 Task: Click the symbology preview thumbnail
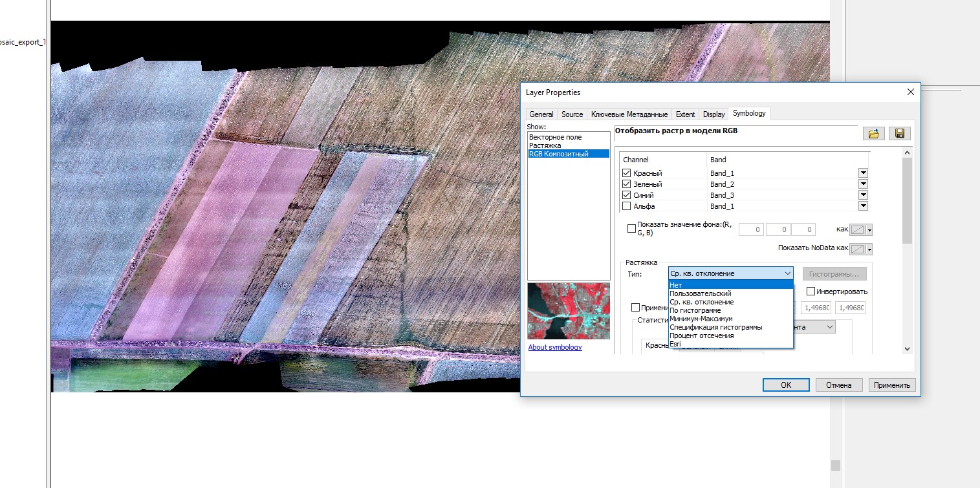pos(569,311)
